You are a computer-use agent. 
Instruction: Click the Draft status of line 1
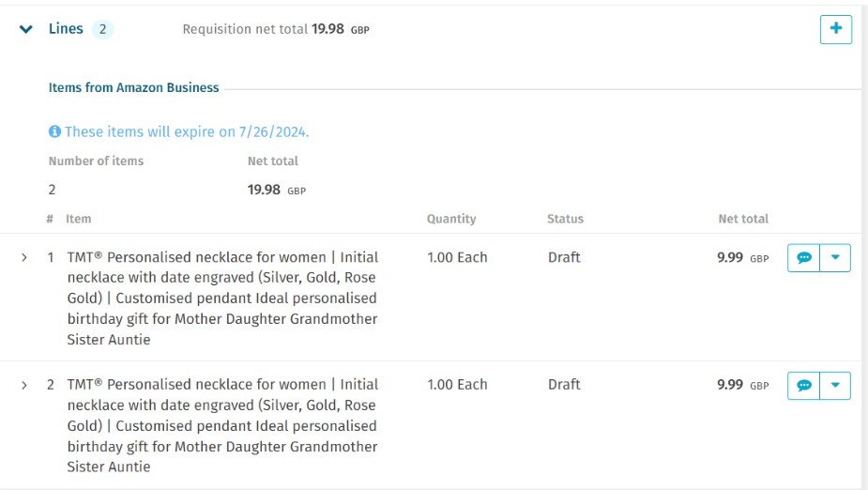(x=564, y=257)
